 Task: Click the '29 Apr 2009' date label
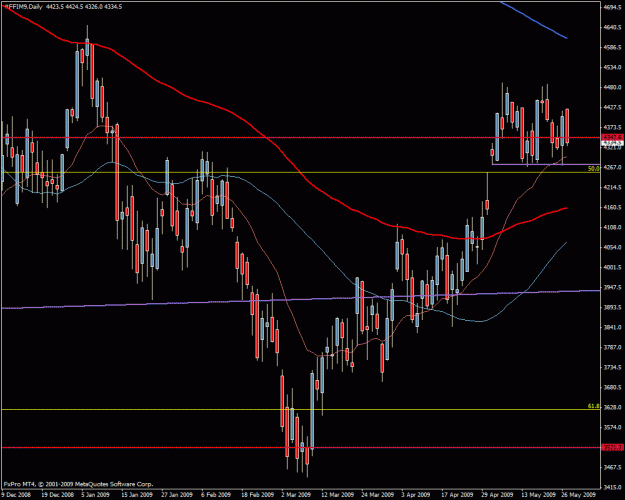[x=495, y=494]
